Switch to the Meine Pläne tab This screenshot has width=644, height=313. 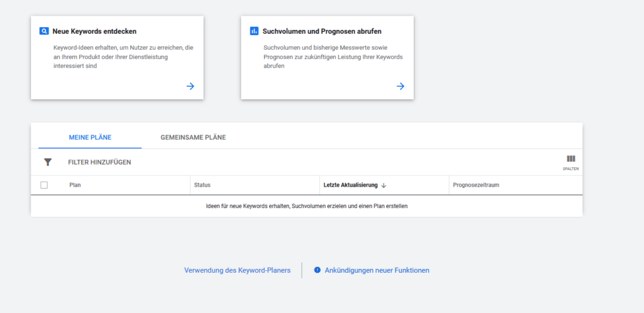(x=90, y=138)
